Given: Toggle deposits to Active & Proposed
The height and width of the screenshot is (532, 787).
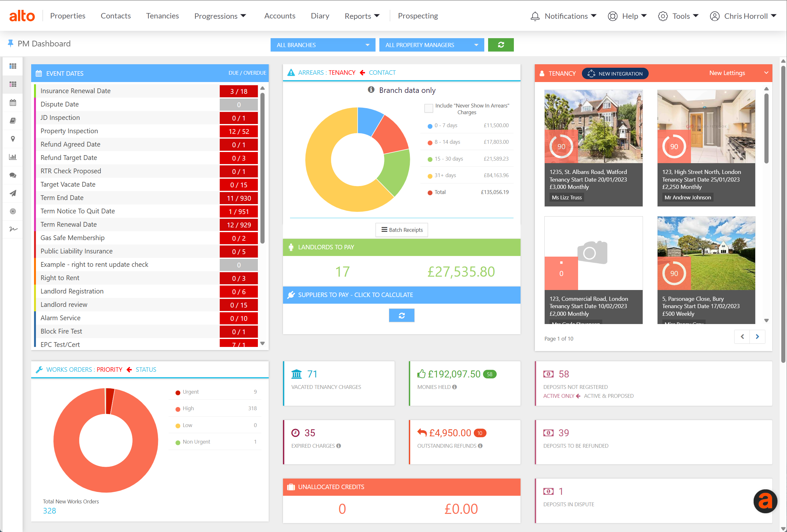Looking at the screenshot, I should point(609,396).
